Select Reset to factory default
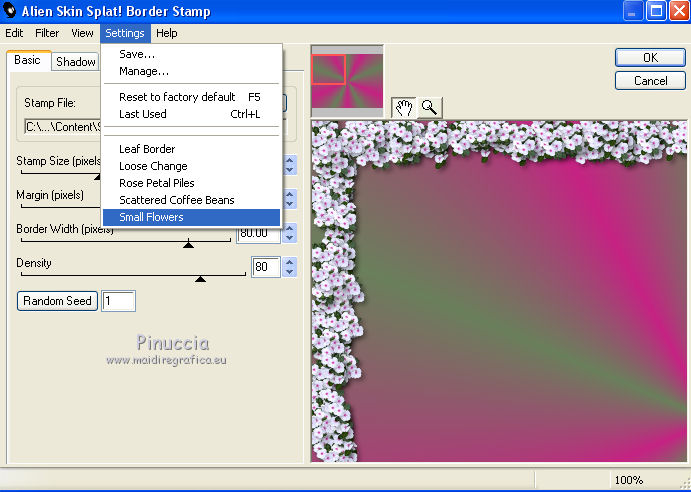This screenshot has height=492, width=691. click(191, 97)
